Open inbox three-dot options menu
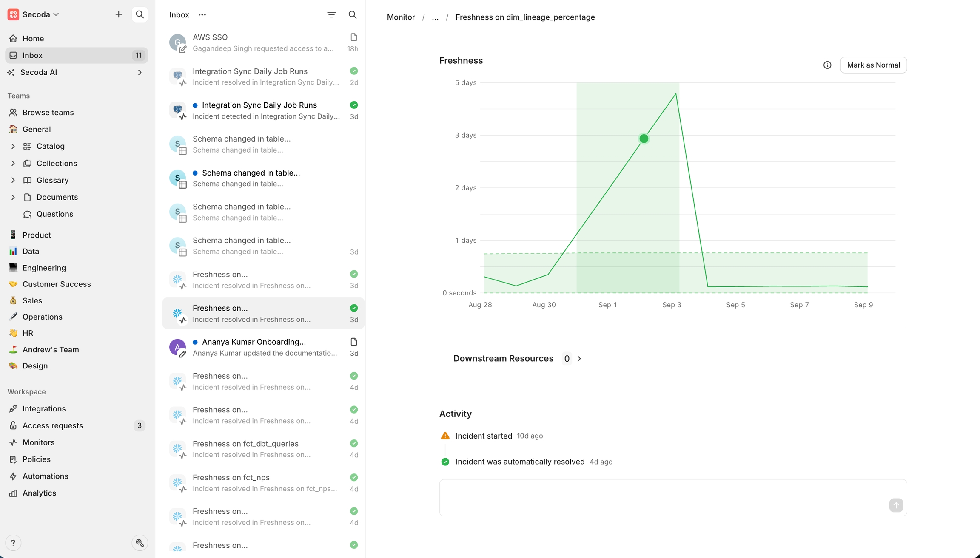Image resolution: width=980 pixels, height=558 pixels. coord(202,15)
